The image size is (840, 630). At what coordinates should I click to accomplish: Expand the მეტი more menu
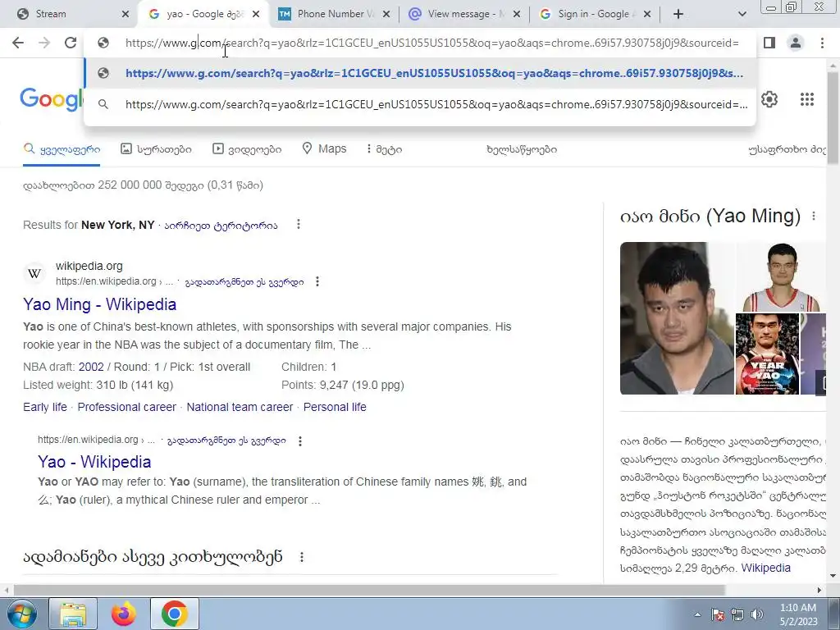click(384, 149)
